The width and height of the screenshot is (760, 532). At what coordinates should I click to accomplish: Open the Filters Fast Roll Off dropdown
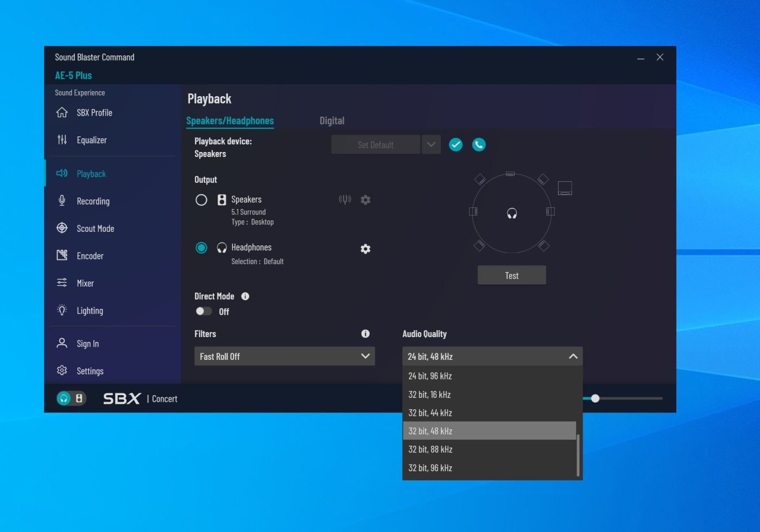284,356
